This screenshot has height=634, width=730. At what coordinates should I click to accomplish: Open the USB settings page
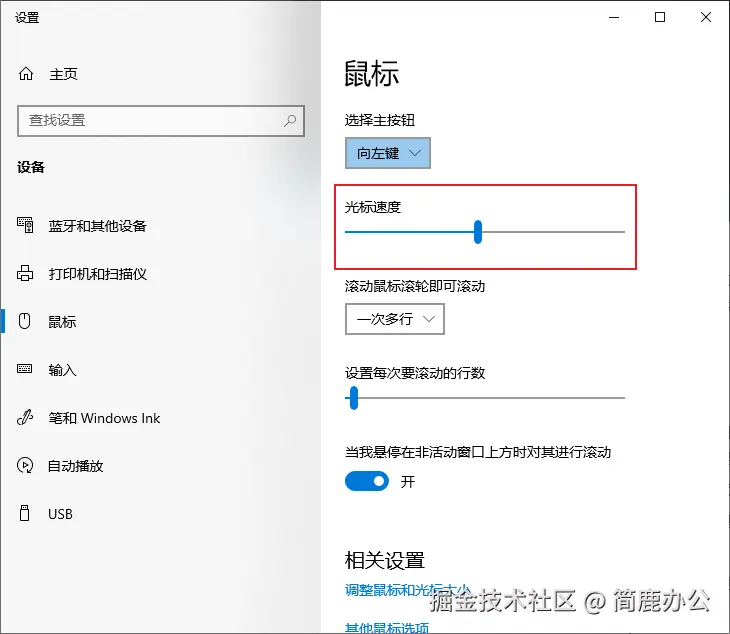61,514
